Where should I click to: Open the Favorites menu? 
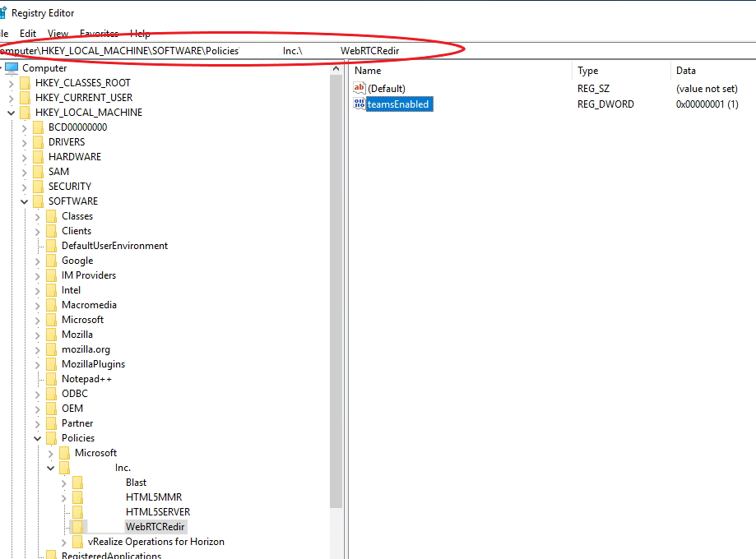click(x=99, y=33)
